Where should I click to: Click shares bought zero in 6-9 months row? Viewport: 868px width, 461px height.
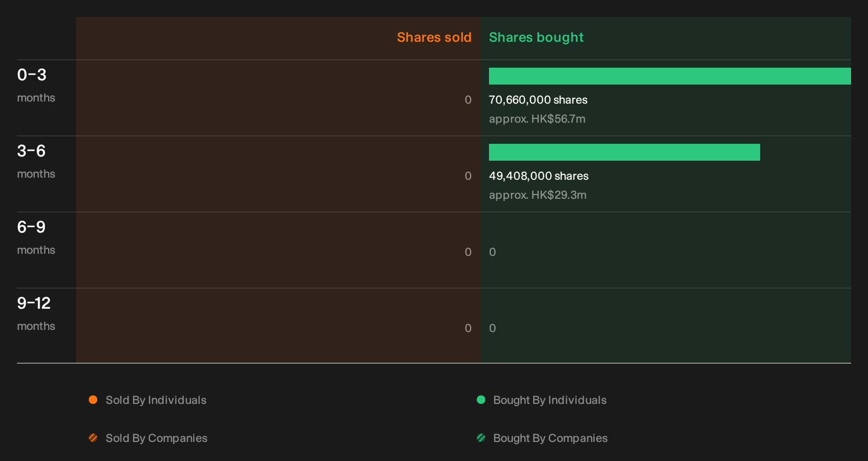[493, 252]
